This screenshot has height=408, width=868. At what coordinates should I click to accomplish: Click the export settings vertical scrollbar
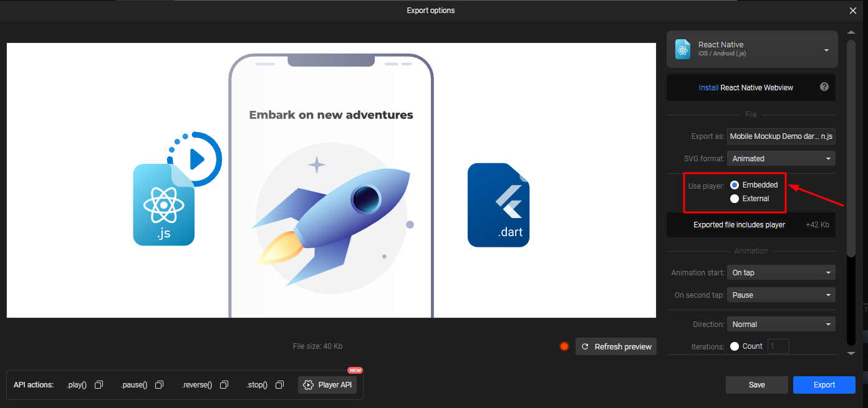coord(851,148)
